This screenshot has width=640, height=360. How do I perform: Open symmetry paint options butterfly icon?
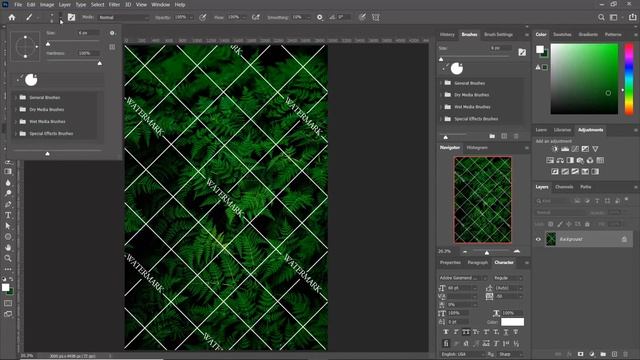point(376,17)
